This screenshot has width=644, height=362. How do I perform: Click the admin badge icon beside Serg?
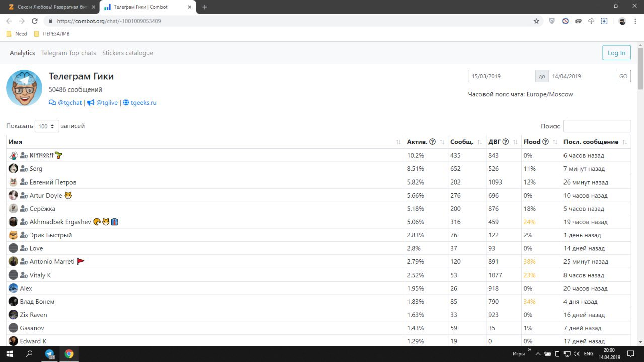pyautogui.click(x=24, y=169)
